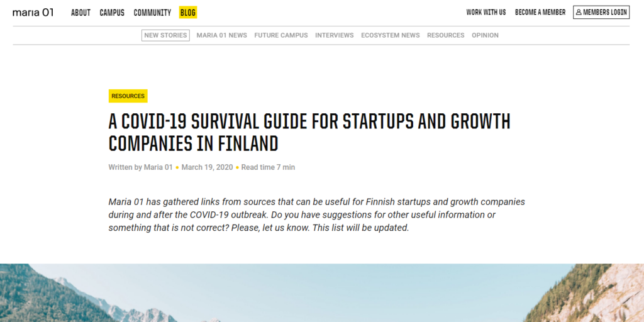
Task: Open the mountain lake hero image
Action: [x=322, y=292]
